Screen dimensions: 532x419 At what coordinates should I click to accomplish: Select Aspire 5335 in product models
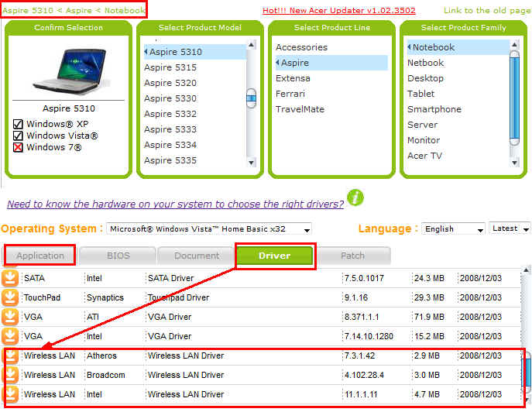click(170, 160)
